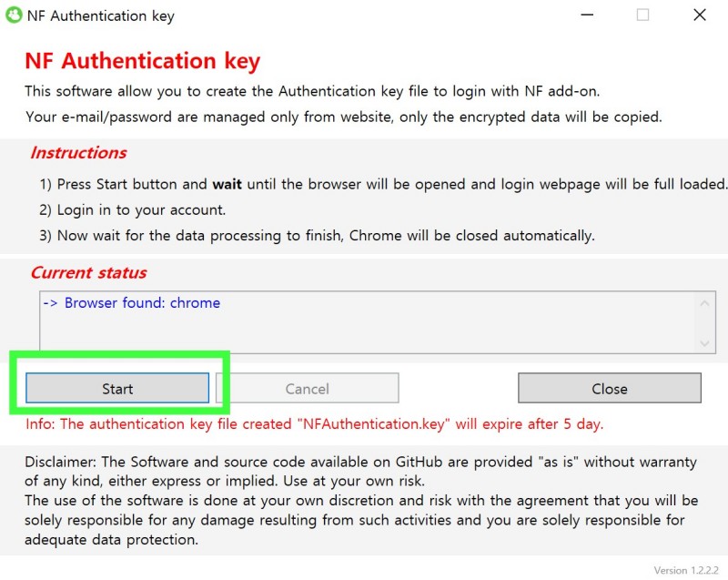The width and height of the screenshot is (728, 580).
Task: Click the maximize square in title bar
Action: [642, 15]
